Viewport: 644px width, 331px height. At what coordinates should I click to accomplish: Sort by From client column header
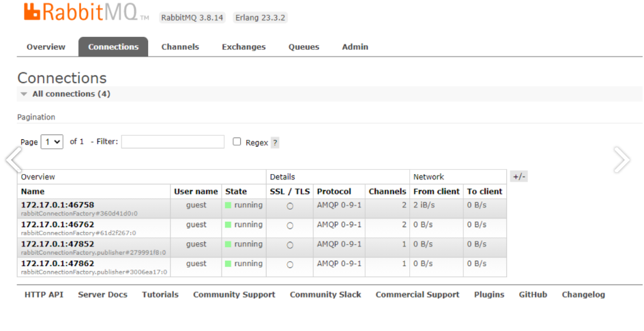[x=437, y=191]
